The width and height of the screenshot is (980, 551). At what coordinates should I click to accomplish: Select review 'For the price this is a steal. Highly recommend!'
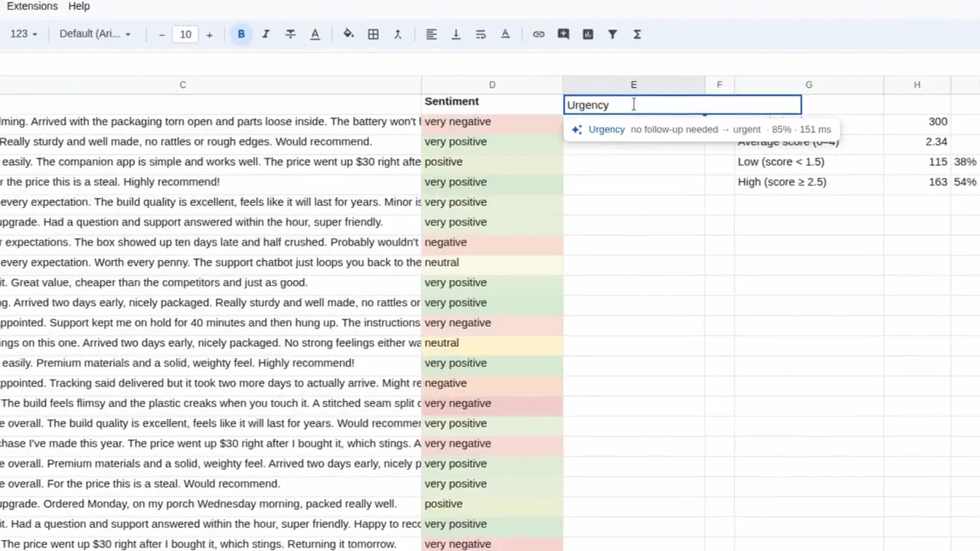pos(211,181)
